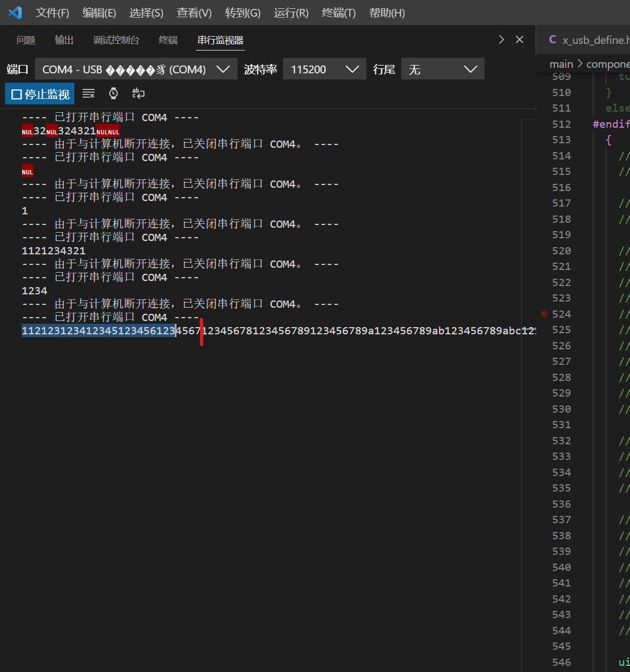Clear the serial monitor output
This screenshot has width=630, height=672.
point(88,93)
